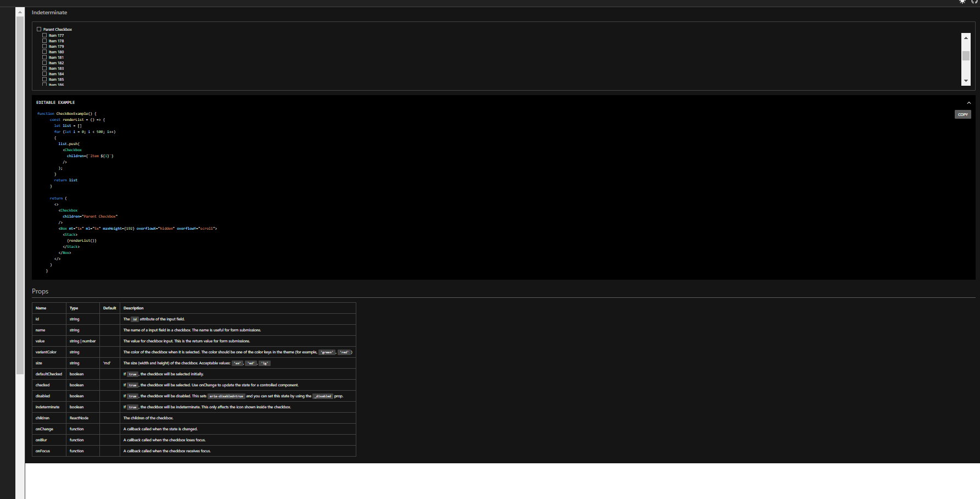980x499 pixels.
Task: Click the scroll-down arrow of the example list
Action: pos(966,80)
